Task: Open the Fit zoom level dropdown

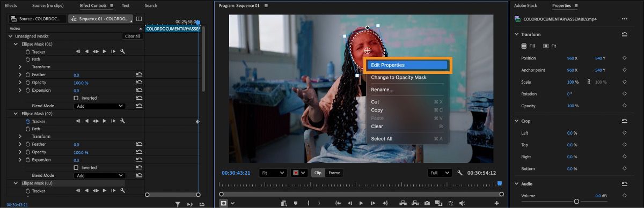Action: [x=273, y=173]
